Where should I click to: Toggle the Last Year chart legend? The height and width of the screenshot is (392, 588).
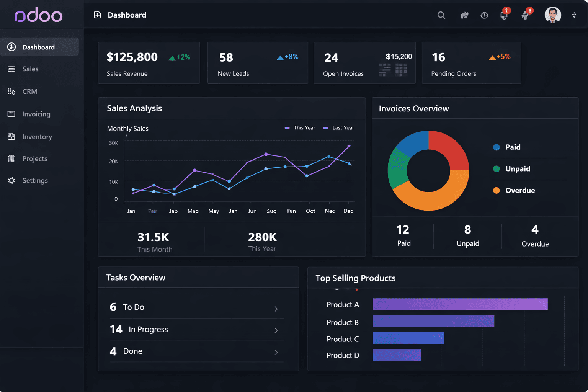(x=338, y=127)
